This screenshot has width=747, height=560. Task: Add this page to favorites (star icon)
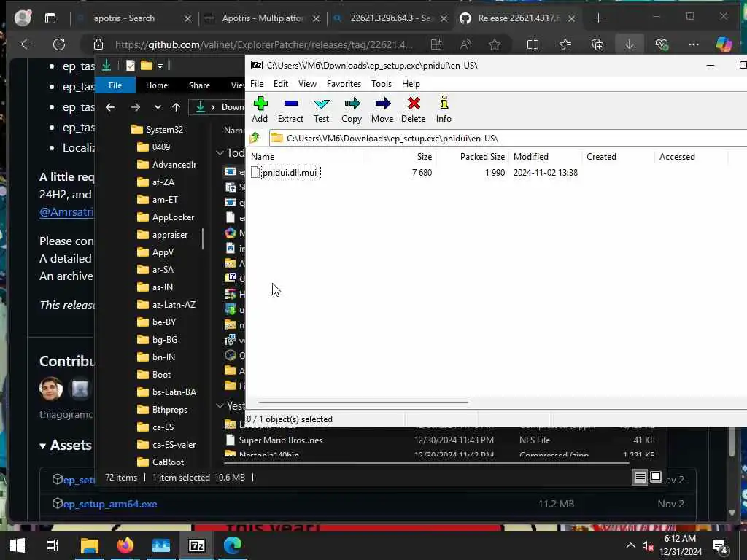coord(495,44)
